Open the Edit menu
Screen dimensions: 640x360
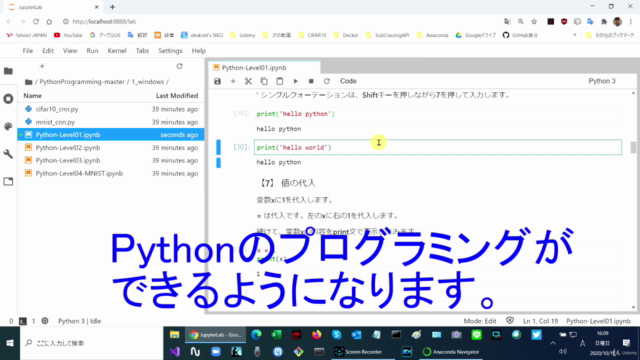pos(48,51)
